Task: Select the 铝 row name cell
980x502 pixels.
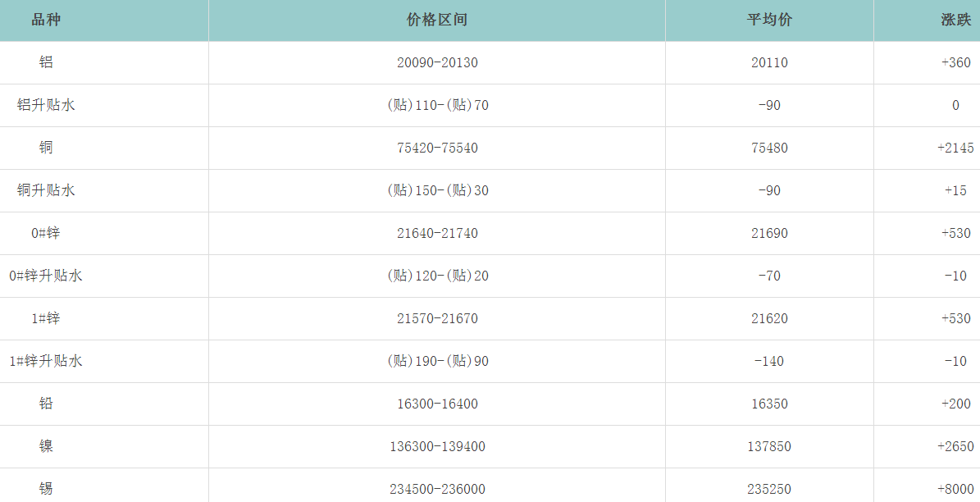Action: (46, 62)
